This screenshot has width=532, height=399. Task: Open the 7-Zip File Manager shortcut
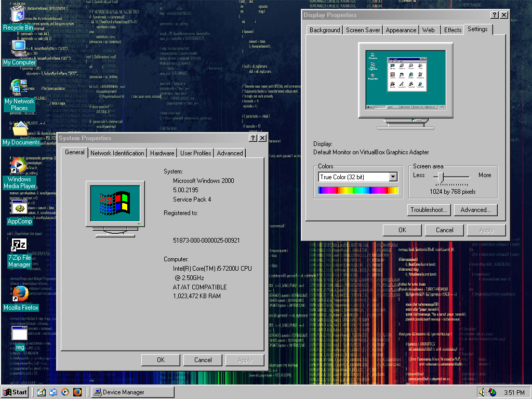tap(19, 245)
